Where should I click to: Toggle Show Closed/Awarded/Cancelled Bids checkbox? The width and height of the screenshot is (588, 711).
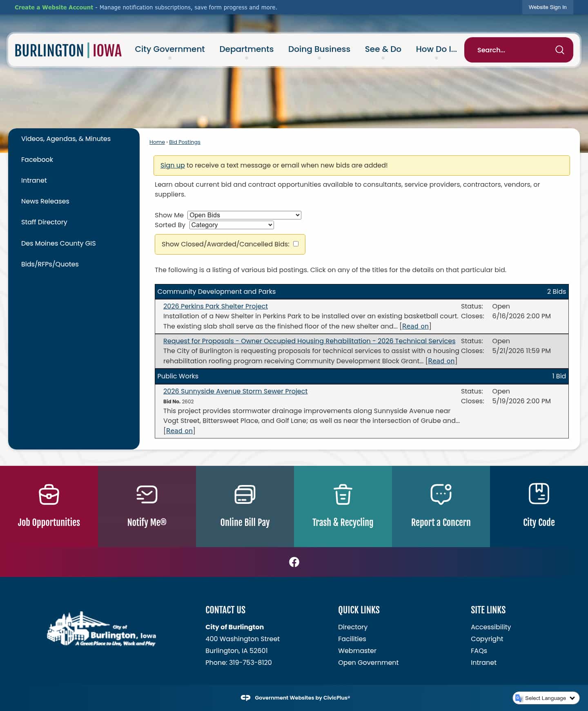296,244
